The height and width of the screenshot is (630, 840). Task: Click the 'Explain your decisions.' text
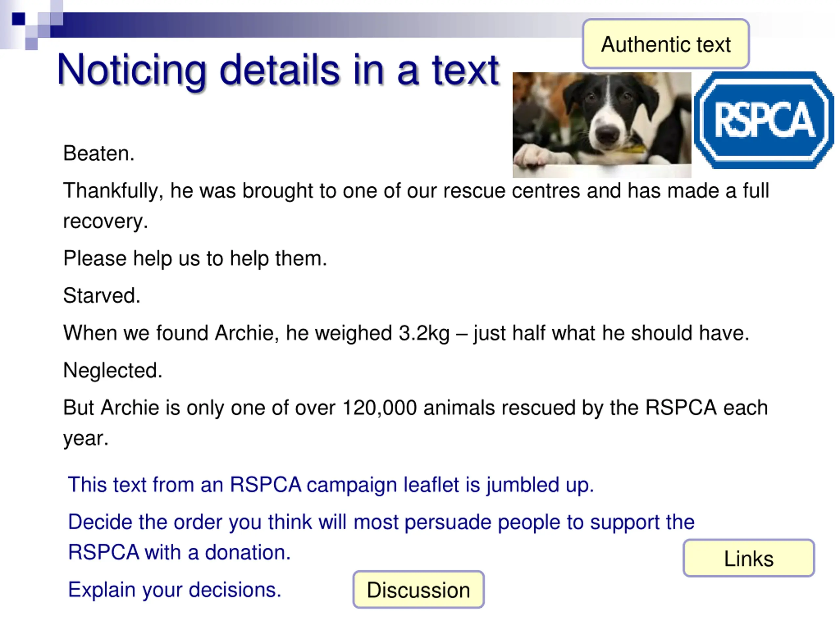tap(175, 589)
